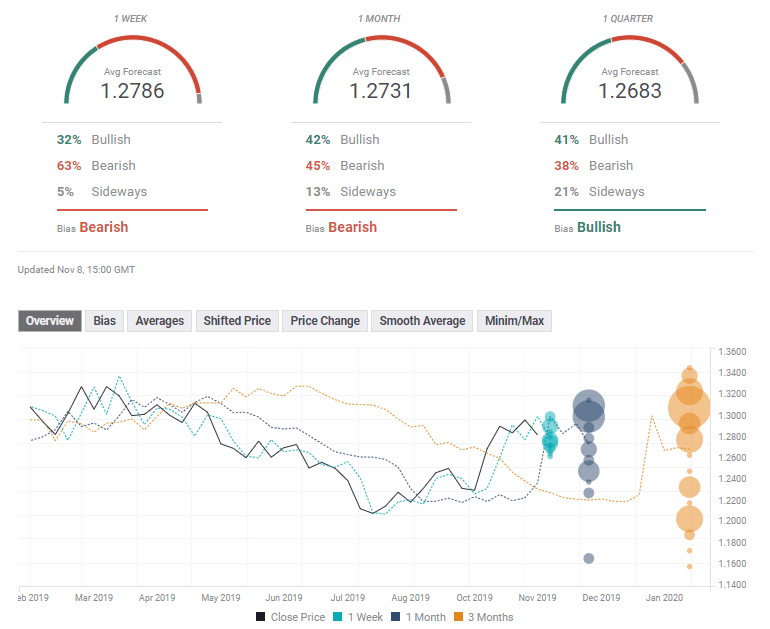Select the Minim/Max tab
The height and width of the screenshot is (629, 770).
coord(514,321)
